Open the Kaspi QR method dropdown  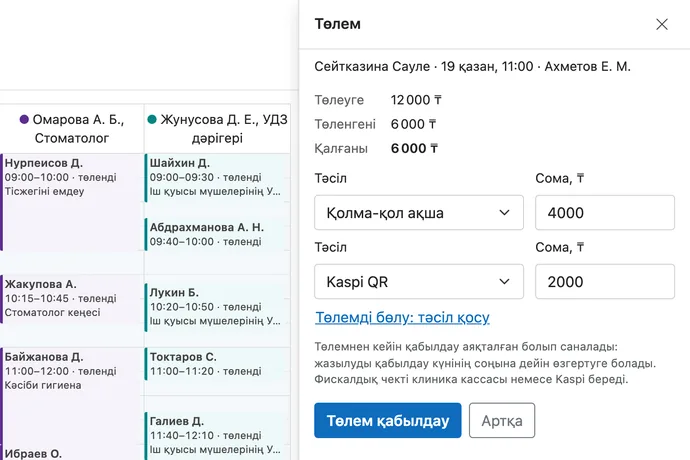(x=419, y=282)
